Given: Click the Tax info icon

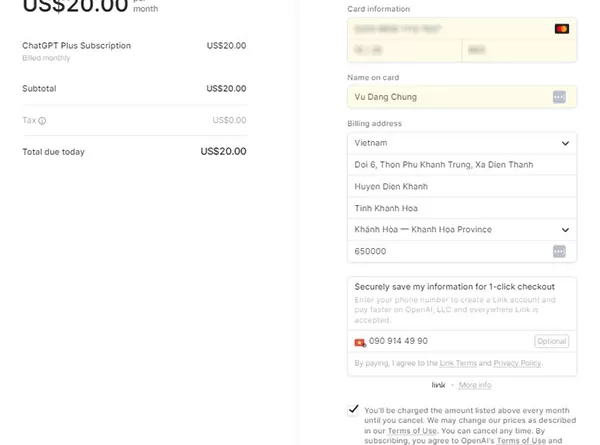Looking at the screenshot, I should tap(42, 121).
